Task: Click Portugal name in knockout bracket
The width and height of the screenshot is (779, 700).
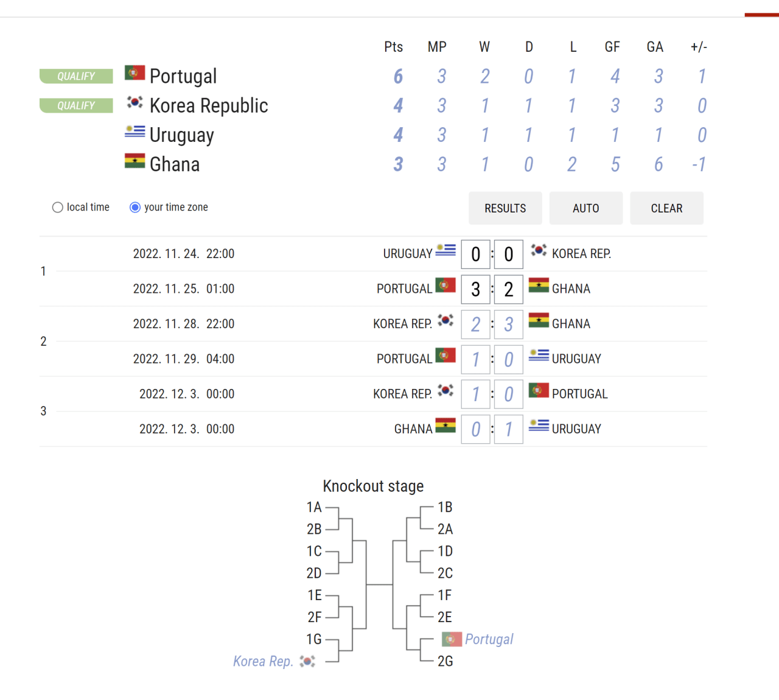Action: (489, 639)
